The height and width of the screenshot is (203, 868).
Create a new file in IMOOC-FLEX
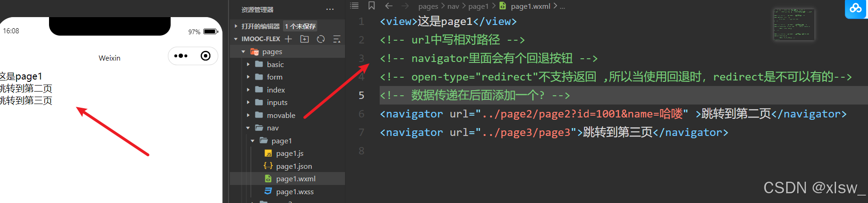pos(289,39)
